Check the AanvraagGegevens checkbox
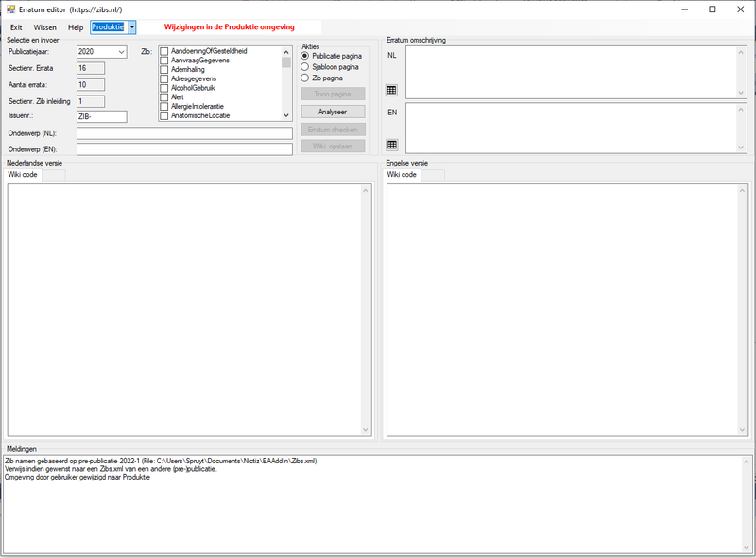This screenshot has height=558, width=756. [x=163, y=61]
